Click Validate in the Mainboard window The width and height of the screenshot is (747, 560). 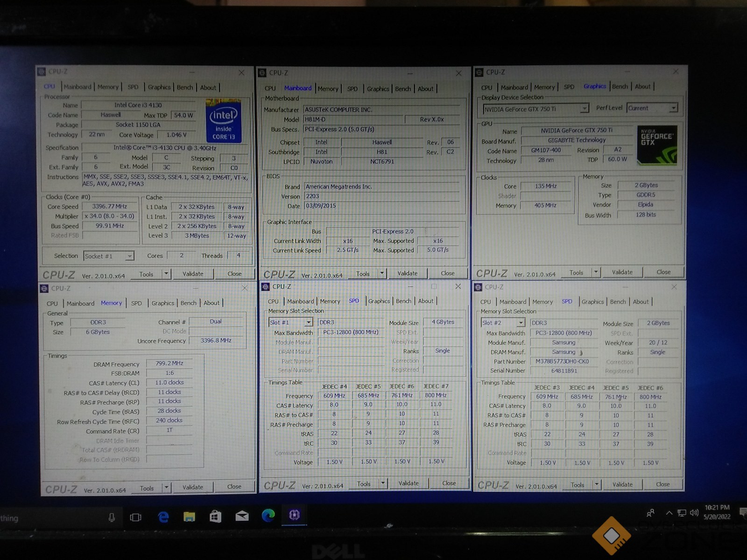(408, 273)
